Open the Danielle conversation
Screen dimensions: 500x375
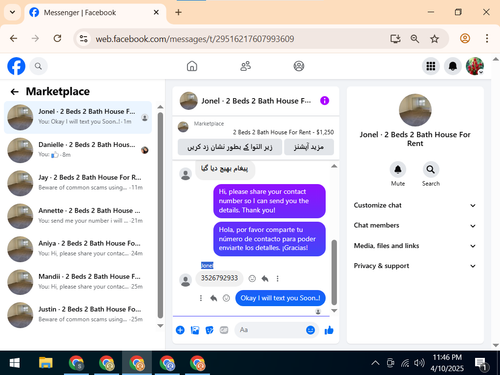78,150
